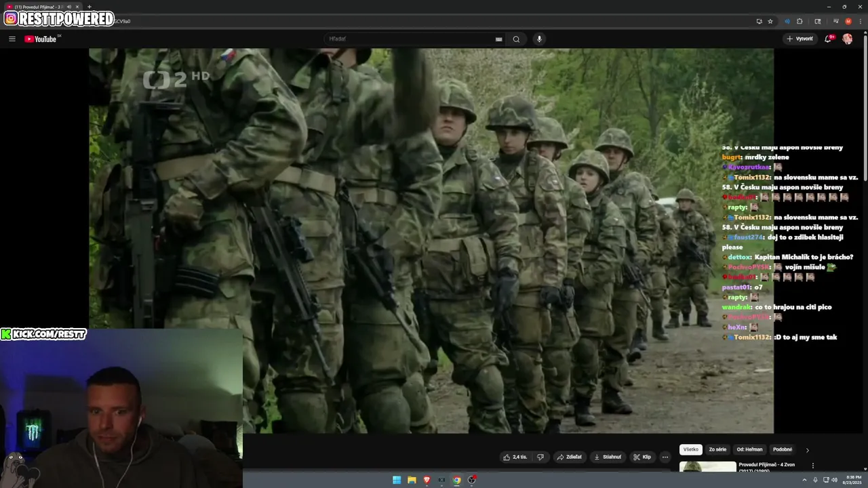Viewport: 868px width, 488px height.
Task: Open Brave browser from taskbar
Action: [x=427, y=480]
